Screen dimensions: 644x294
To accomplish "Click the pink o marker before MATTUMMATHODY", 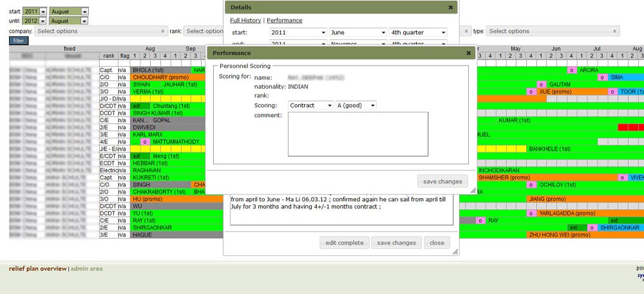I will (x=145, y=142).
